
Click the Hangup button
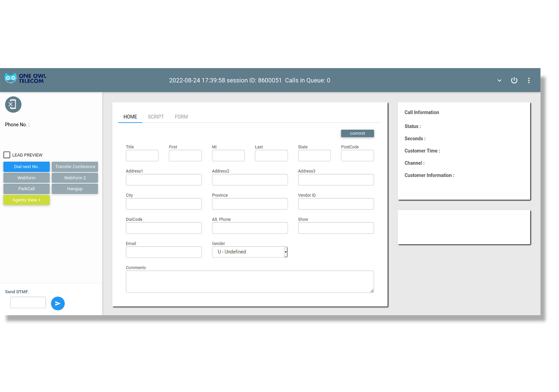click(75, 188)
